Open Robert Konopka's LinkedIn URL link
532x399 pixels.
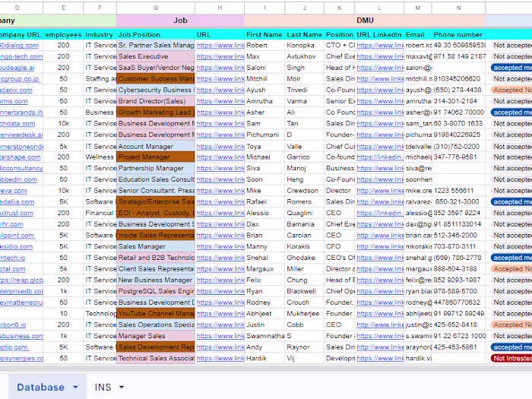click(379, 45)
